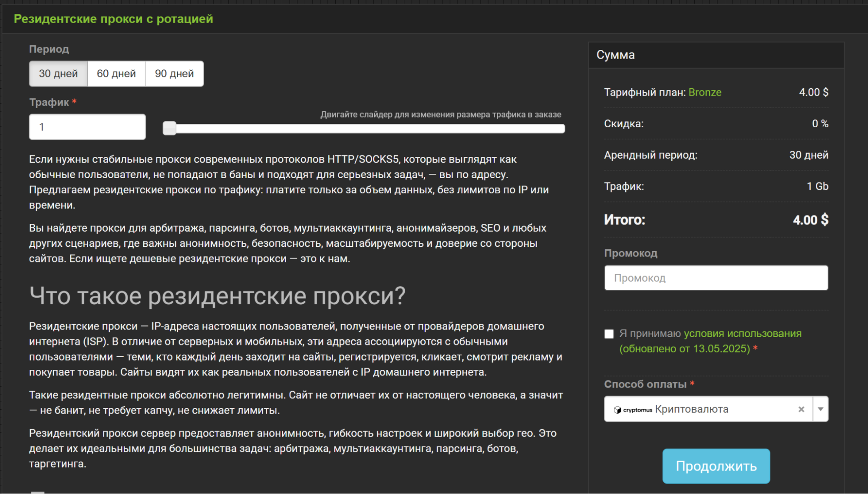Click the 'Резидентские прокси с ротацией' page title

[113, 19]
